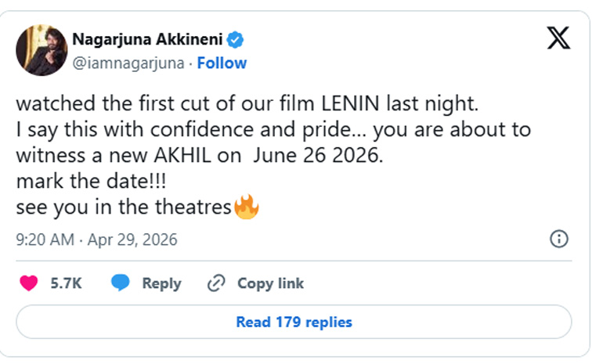Click the line mentioning June 26 2026
This screenshot has width=592, height=364.
click(x=200, y=156)
